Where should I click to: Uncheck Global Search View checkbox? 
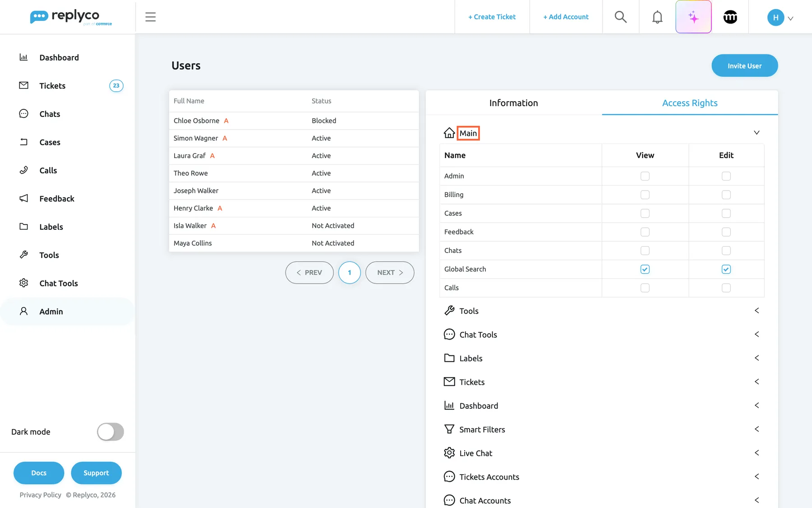point(645,269)
